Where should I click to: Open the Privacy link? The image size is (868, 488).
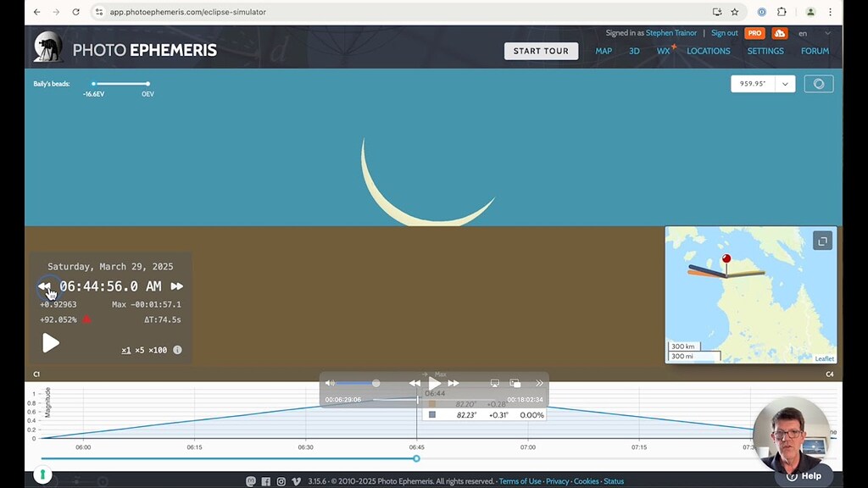558,481
